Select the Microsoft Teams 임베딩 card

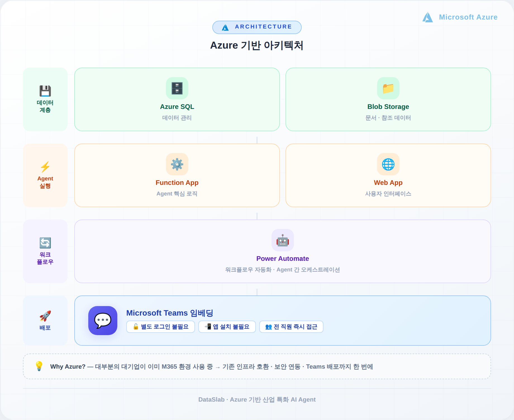pyautogui.click(x=283, y=321)
